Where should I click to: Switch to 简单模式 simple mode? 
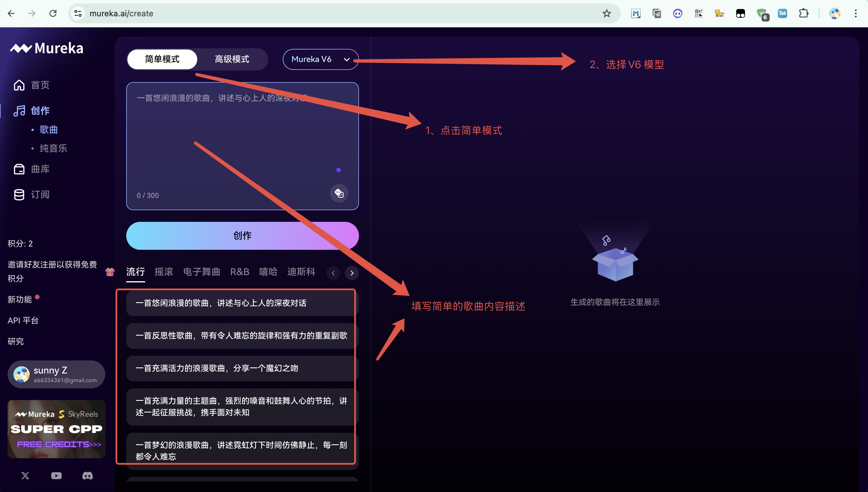162,59
